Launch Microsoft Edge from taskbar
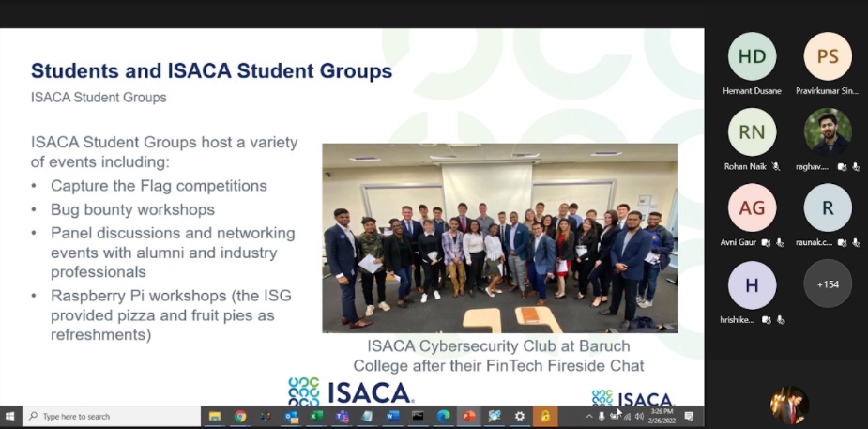868x429 pixels. [x=444, y=416]
